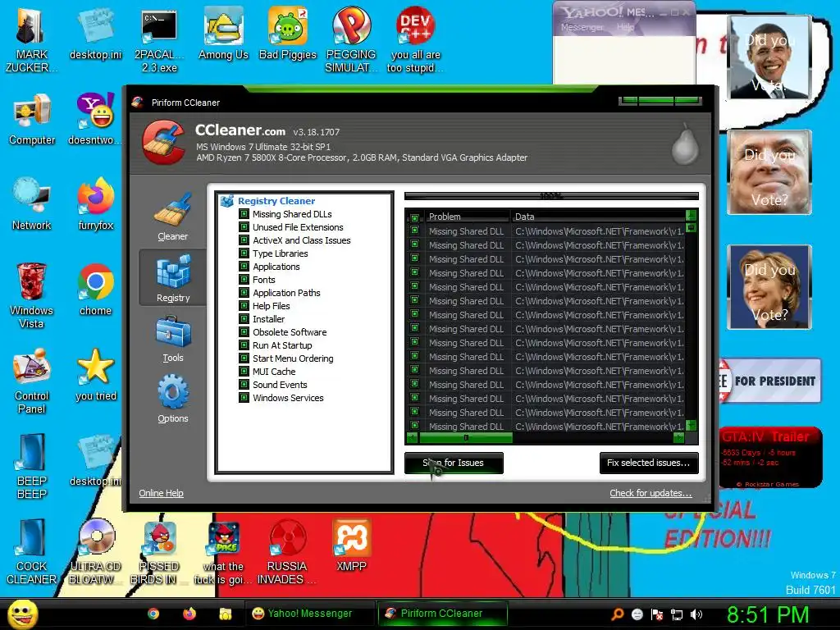Click the scan progress bar

coord(551,196)
